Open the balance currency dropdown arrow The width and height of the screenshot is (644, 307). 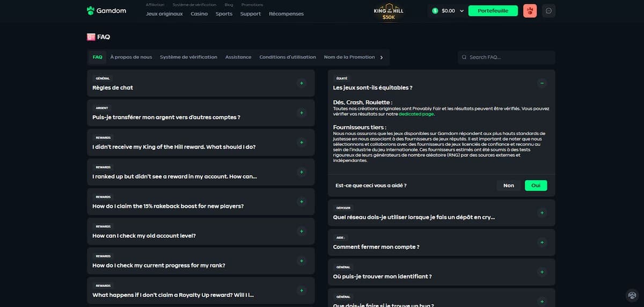(x=462, y=11)
